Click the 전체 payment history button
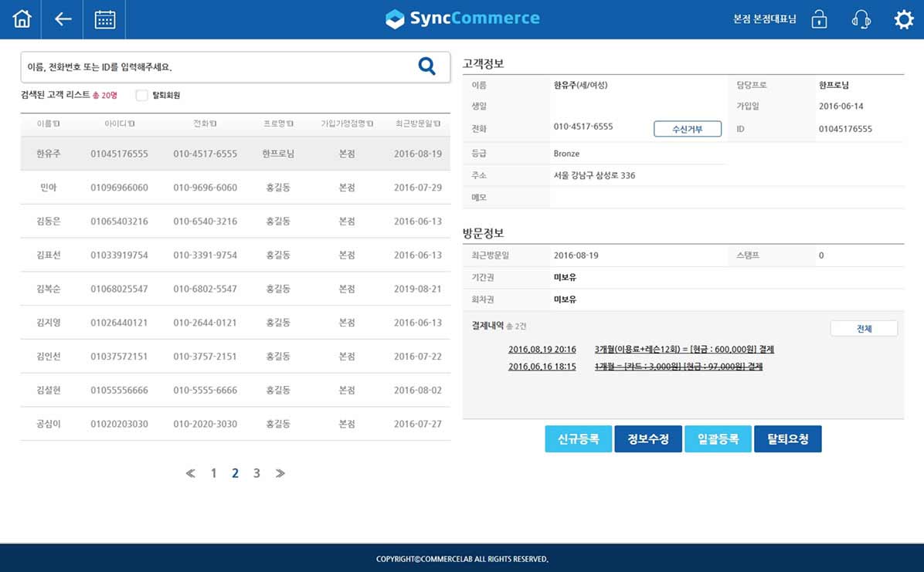924x572 pixels. point(864,329)
